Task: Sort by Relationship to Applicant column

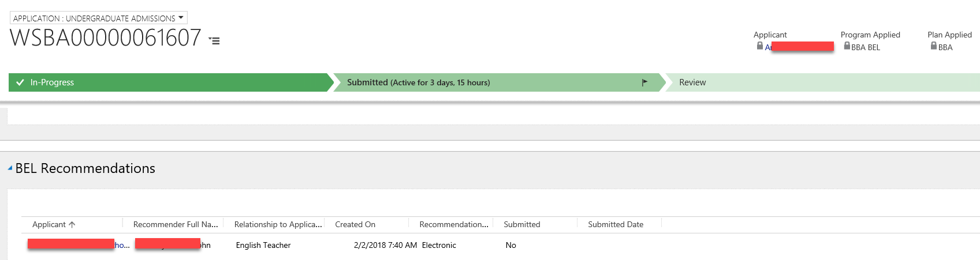Action: click(278, 225)
